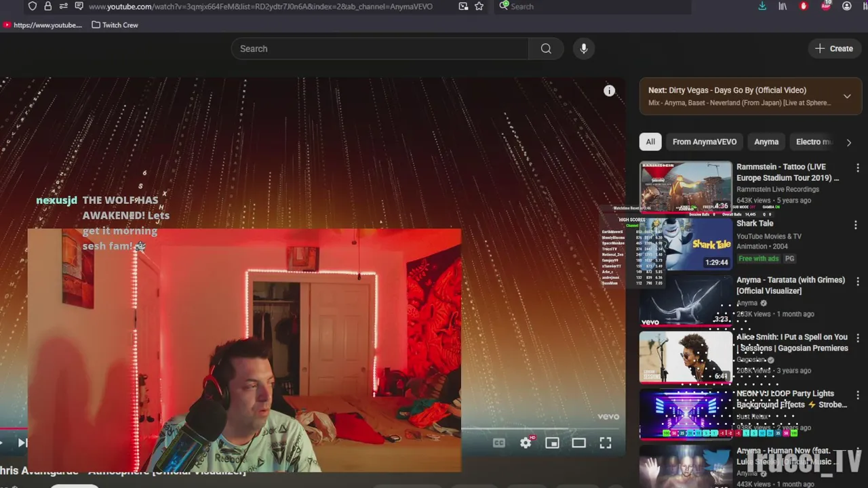Enable miniplayer mode in player
Screen dimensions: 868x488
click(x=552, y=443)
